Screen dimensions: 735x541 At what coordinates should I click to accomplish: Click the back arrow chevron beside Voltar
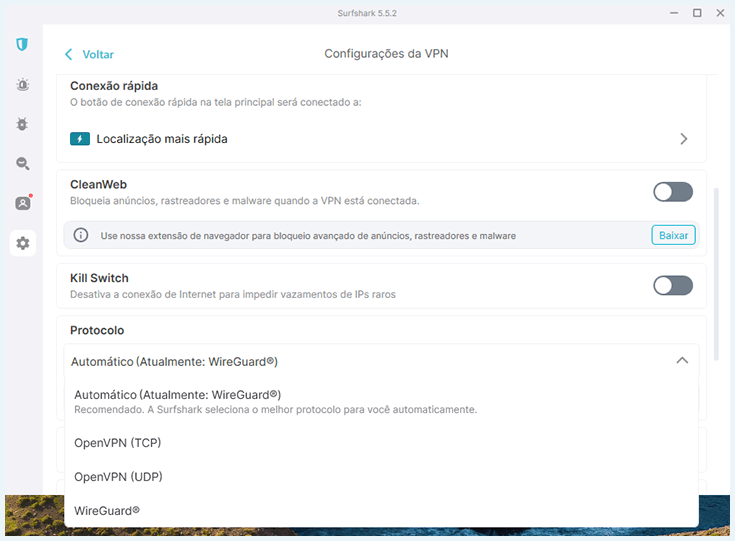[x=68, y=54]
